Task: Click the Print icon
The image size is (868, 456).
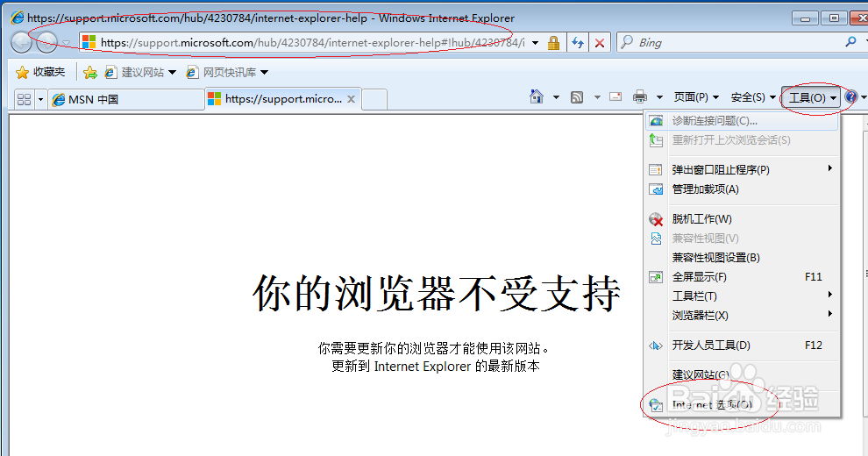Action: click(640, 97)
